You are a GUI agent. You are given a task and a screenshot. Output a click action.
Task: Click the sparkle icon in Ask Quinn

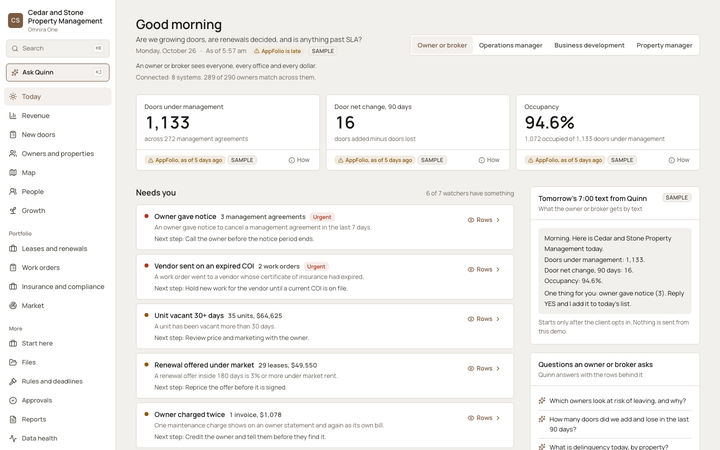(15, 72)
